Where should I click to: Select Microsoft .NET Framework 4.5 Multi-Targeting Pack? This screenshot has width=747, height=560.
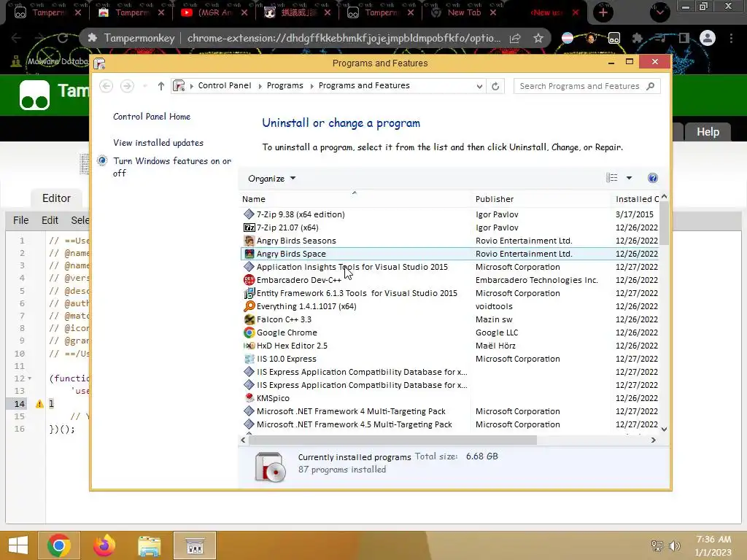click(449, 424)
